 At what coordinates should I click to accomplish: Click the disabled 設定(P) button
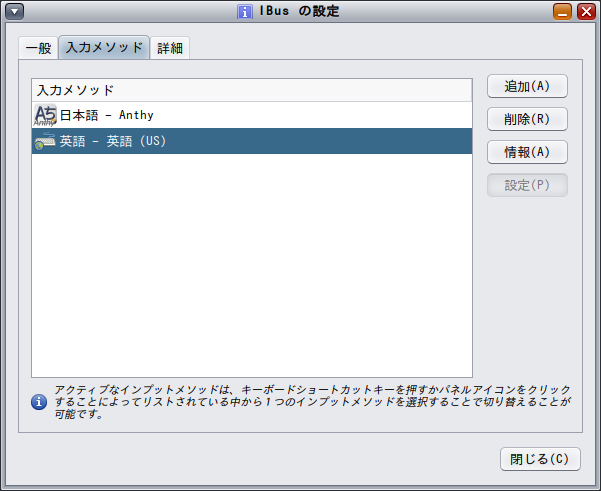[527, 185]
